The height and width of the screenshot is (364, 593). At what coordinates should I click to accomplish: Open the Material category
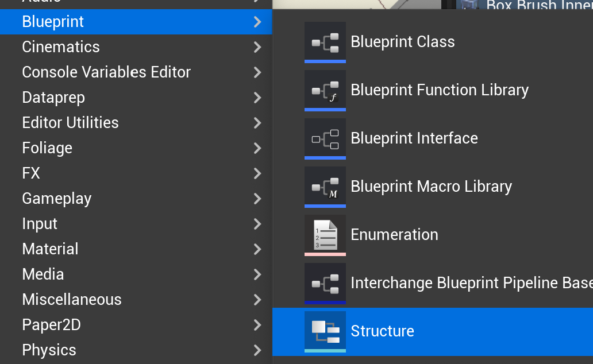point(50,249)
